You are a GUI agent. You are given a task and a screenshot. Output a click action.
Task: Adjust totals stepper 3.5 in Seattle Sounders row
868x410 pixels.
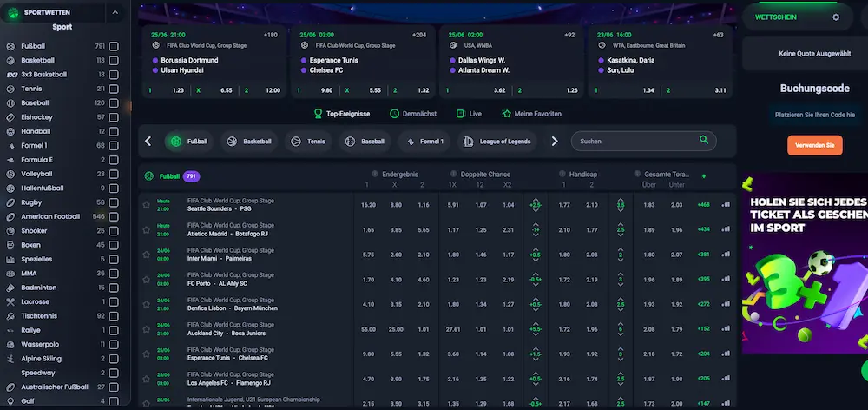click(x=621, y=205)
